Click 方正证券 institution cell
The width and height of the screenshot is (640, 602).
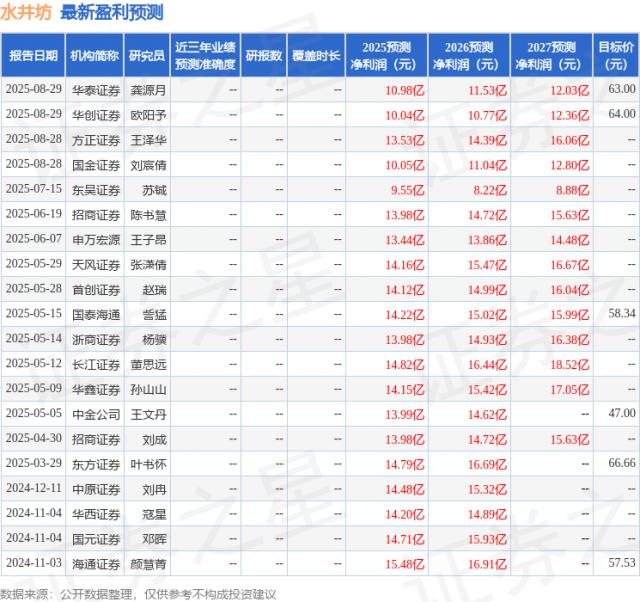(x=96, y=140)
